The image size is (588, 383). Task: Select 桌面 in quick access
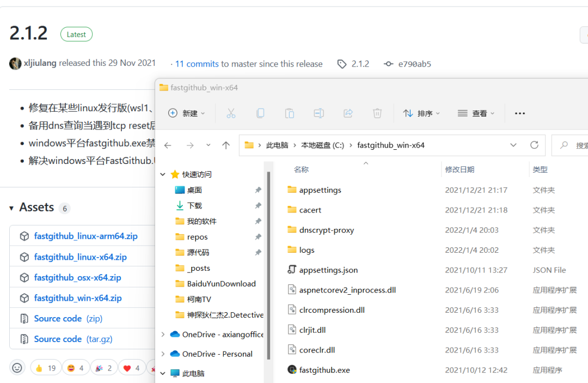click(x=194, y=190)
